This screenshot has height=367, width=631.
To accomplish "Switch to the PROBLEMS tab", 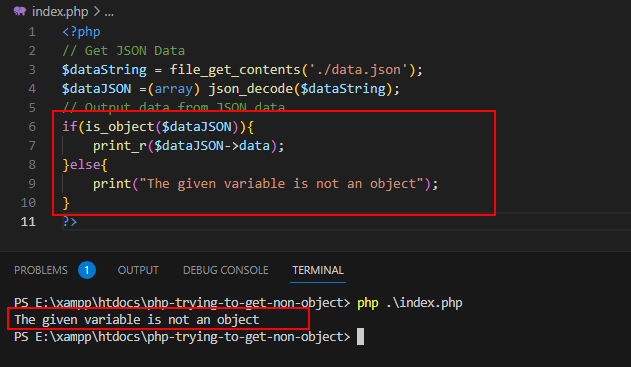I will (x=41, y=270).
